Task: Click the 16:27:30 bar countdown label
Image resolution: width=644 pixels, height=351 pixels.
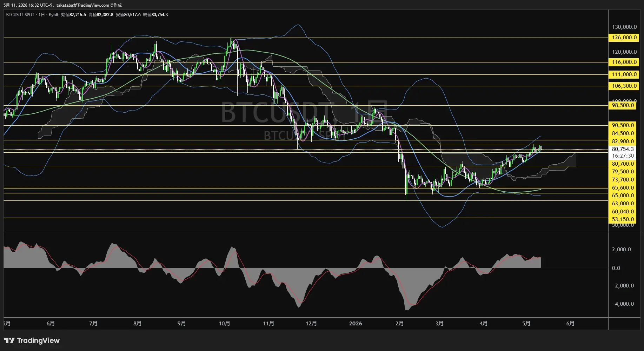Action: pyautogui.click(x=623, y=156)
